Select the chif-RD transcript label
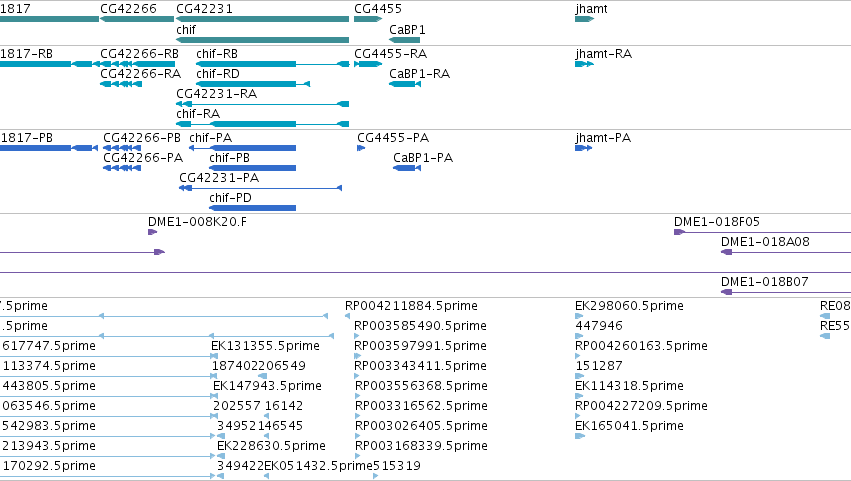Screen dimensions: 851x481 click(x=218, y=74)
